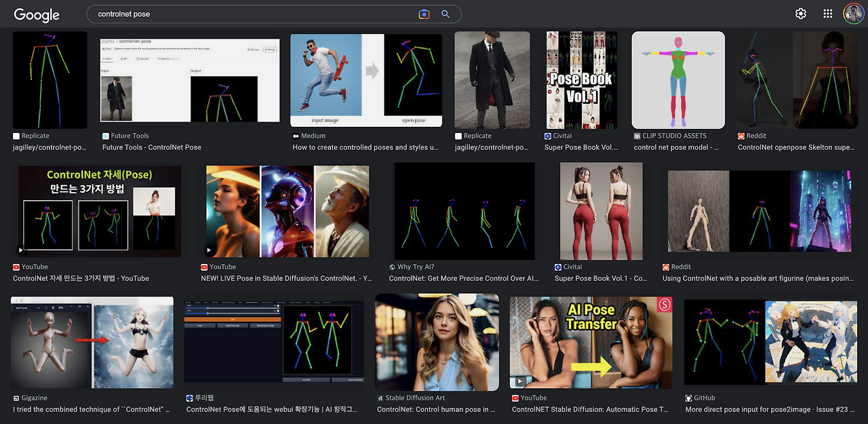Screen dimensions: 868x424
Task: Open search by image camera icon
Action: click(x=424, y=14)
